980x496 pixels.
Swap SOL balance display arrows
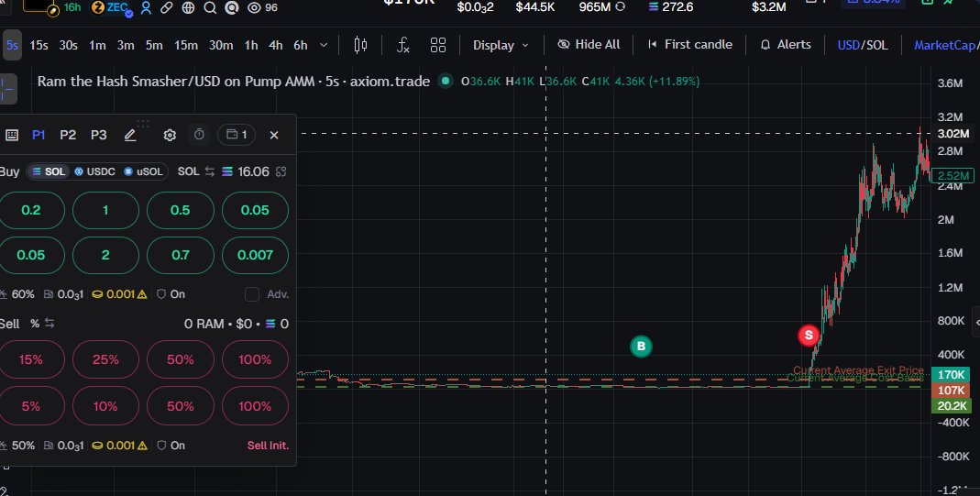[x=209, y=171]
